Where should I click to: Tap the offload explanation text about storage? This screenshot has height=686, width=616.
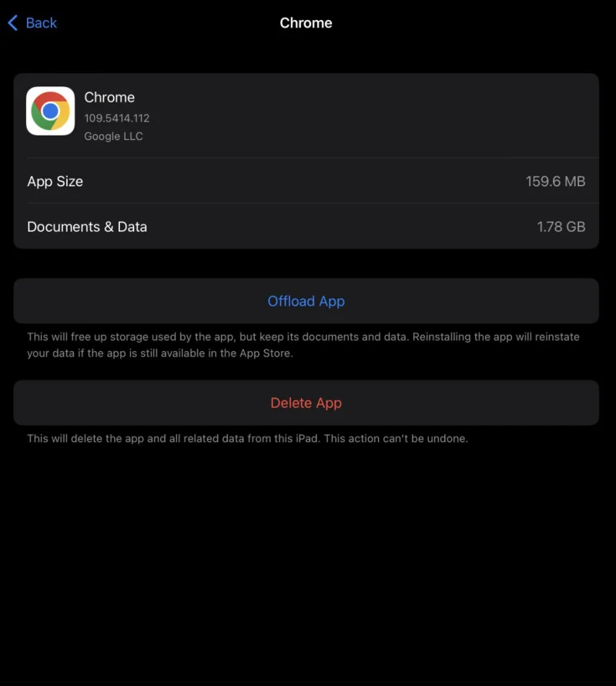tap(303, 345)
